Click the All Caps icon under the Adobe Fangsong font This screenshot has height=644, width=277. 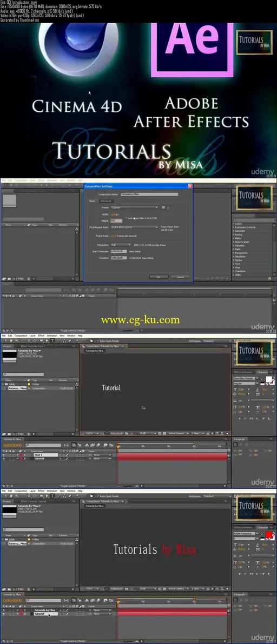click(251, 574)
